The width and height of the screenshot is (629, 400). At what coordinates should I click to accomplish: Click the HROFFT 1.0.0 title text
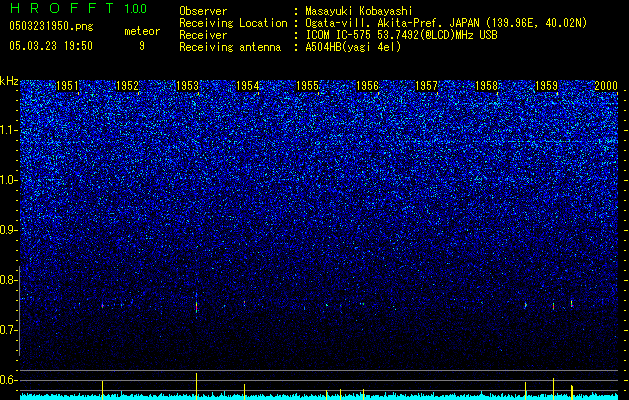point(78,8)
